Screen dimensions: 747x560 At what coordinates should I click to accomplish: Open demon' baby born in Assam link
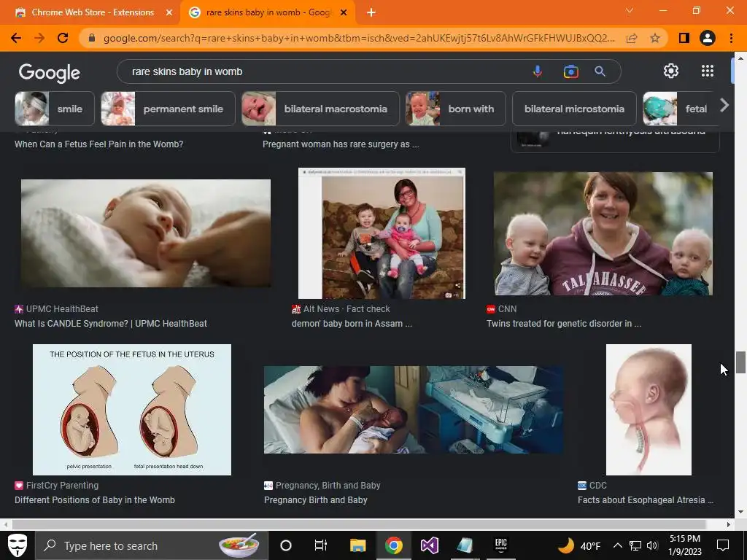[352, 324]
